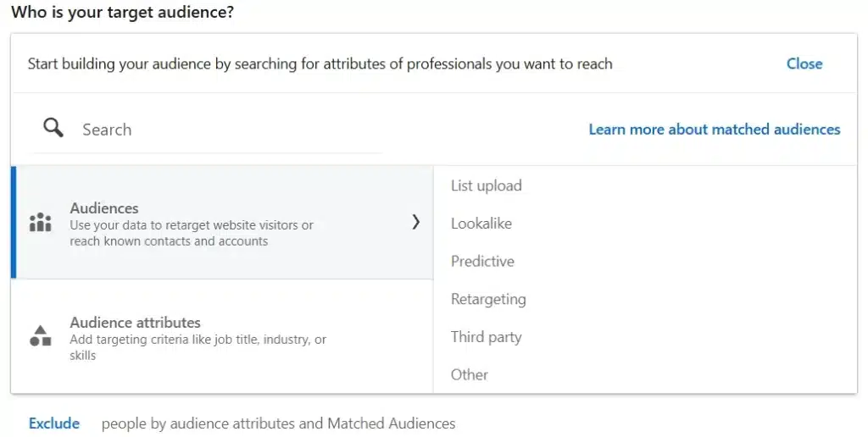Click the magnifying glass search icon
Screen dimensions: 868x437
pos(53,128)
